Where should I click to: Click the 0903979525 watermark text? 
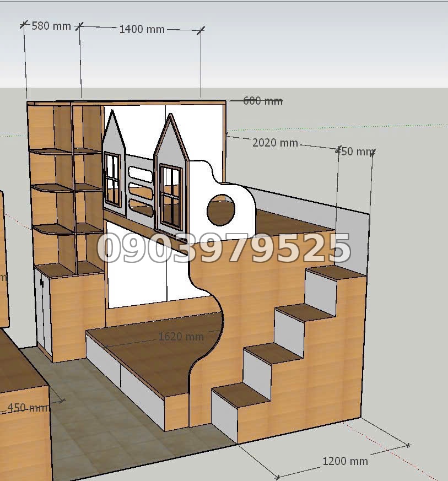pos(224,248)
